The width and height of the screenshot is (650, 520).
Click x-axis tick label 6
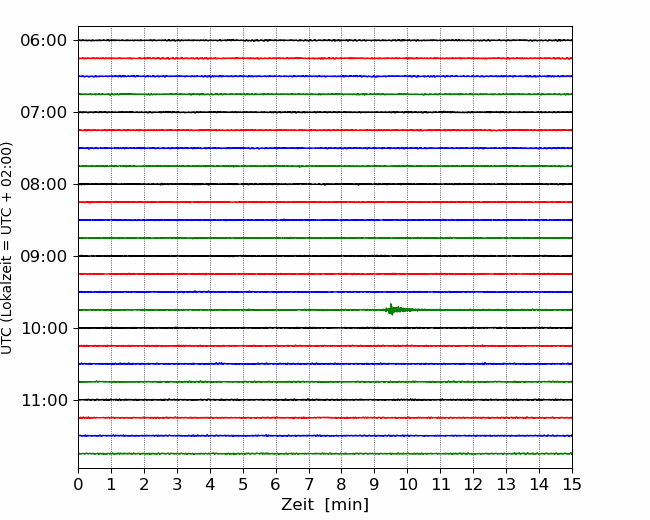(x=276, y=484)
